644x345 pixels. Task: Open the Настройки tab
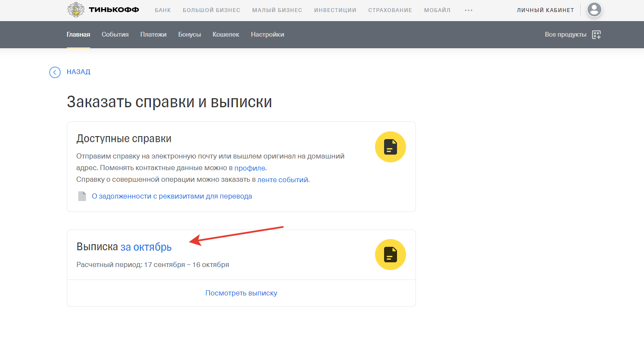(x=267, y=34)
